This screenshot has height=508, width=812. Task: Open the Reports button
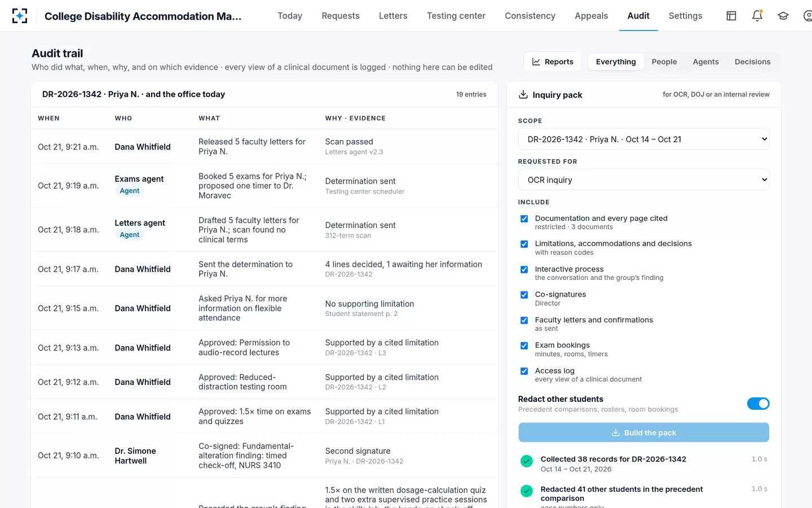553,62
